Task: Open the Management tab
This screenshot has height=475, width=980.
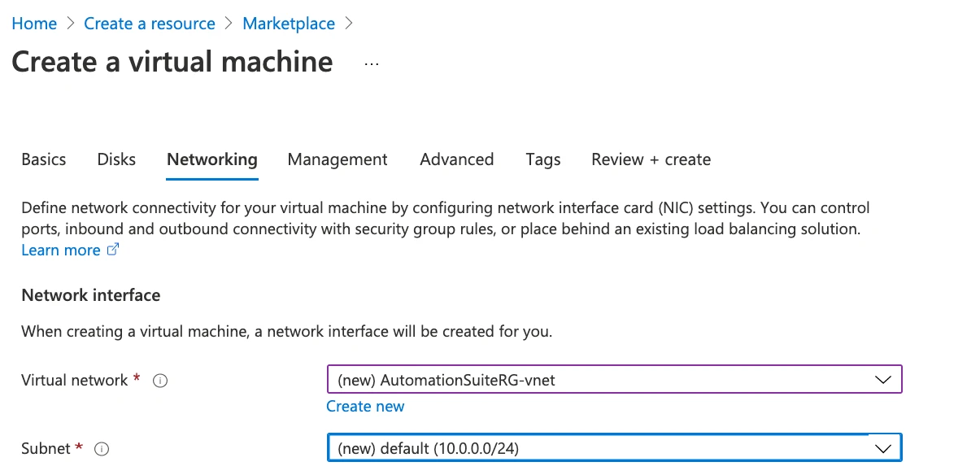Action: coord(338,159)
